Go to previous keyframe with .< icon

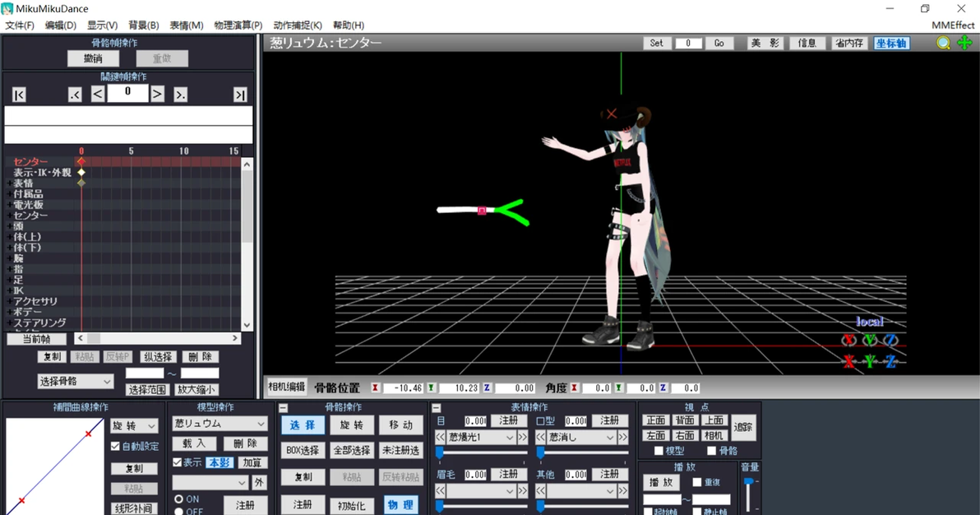[x=75, y=95]
